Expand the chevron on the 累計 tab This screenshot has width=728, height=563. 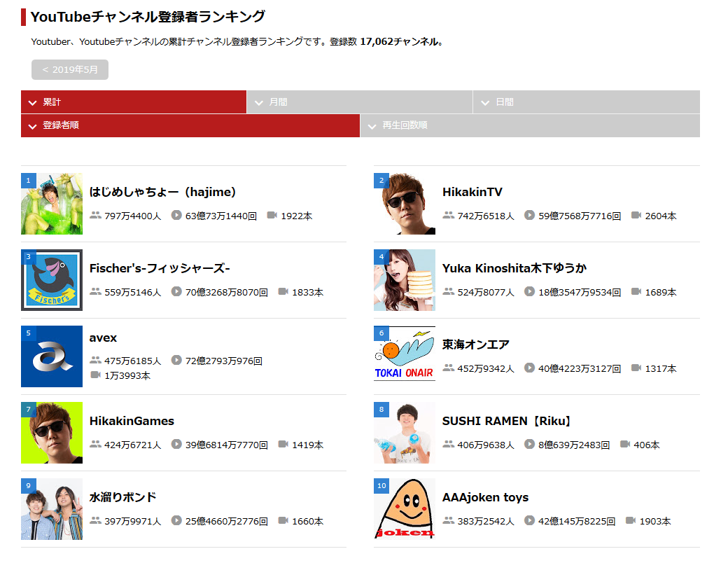pos(32,103)
